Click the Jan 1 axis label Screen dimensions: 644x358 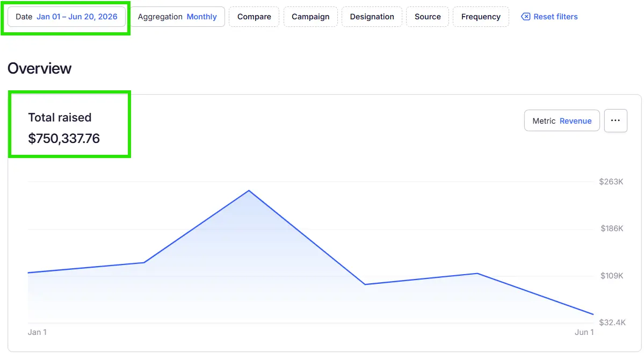(x=37, y=332)
